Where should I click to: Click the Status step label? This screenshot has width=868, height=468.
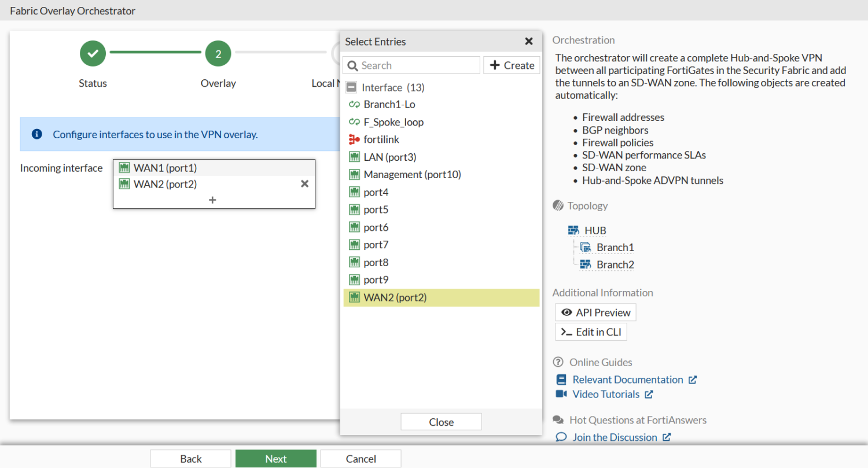click(93, 83)
